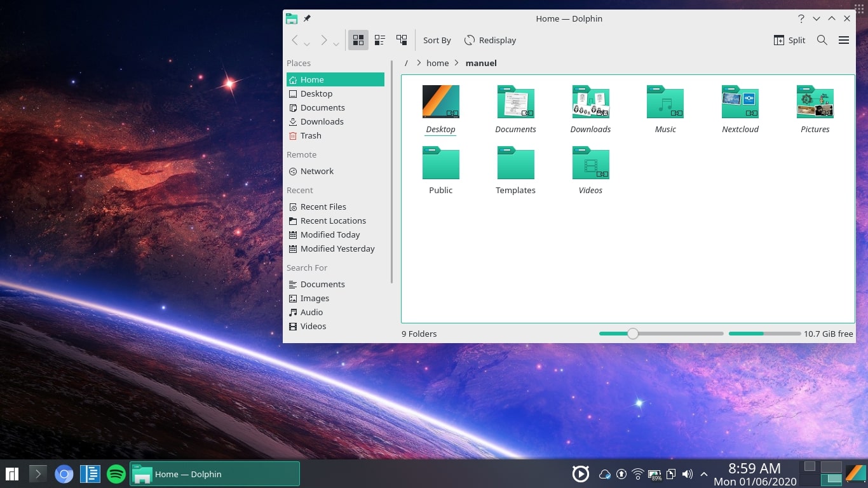This screenshot has width=868, height=488.
Task: Select the Public folder icon
Action: coord(441,163)
